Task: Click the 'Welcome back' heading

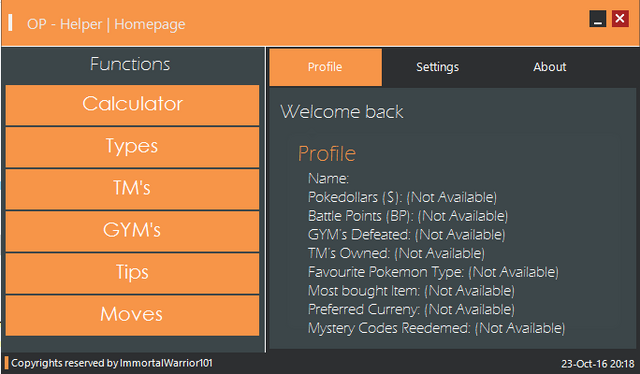Action: pyautogui.click(x=342, y=112)
